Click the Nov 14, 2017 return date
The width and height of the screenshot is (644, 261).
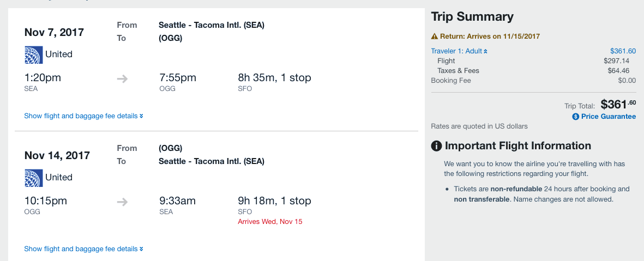coord(57,155)
